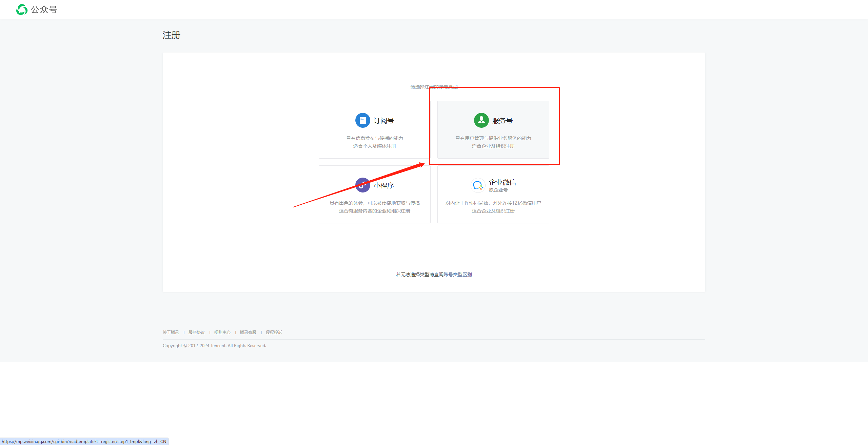This screenshot has height=445, width=868.
Task: Select the 服务号 title text
Action: [502, 121]
